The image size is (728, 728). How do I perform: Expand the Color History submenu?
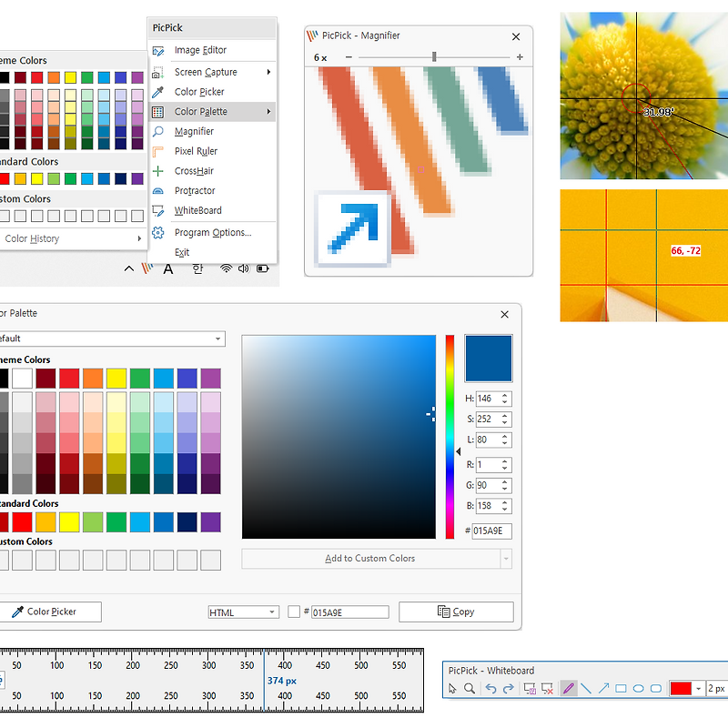click(x=139, y=238)
